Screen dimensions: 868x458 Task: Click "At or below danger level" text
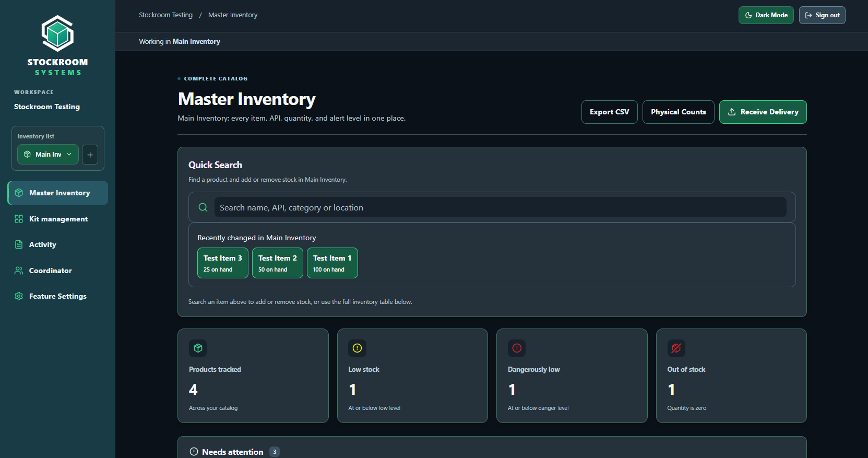click(x=538, y=408)
